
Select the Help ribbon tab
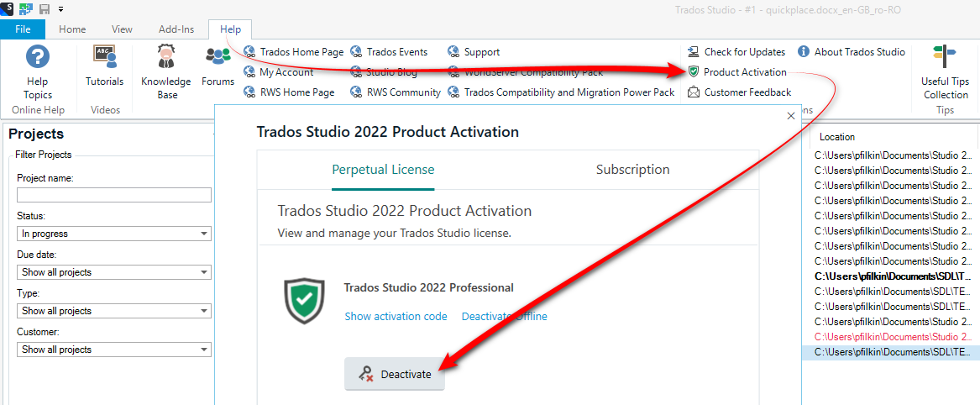230,29
